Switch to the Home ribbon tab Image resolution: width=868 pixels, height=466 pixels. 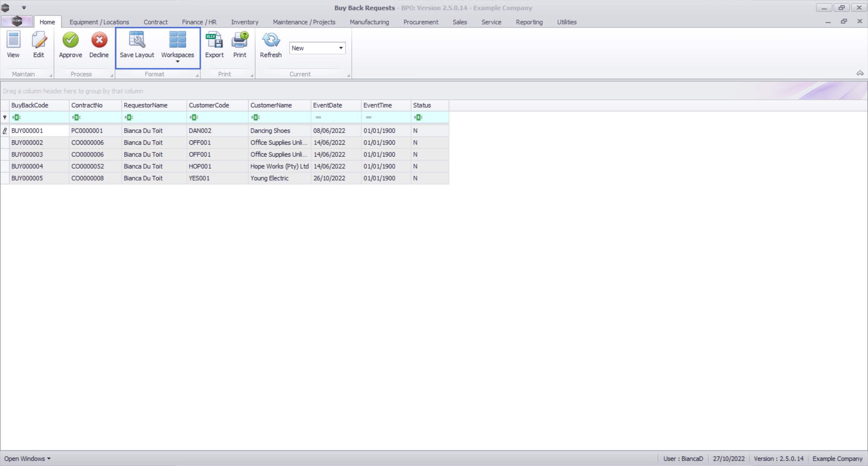47,22
